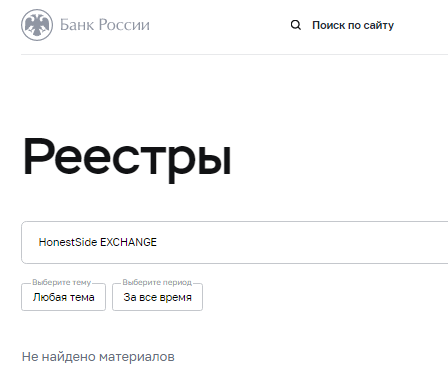Click the "Выберите период" field label
Image resolution: width=448 pixels, height=375 pixels.
coord(157,282)
